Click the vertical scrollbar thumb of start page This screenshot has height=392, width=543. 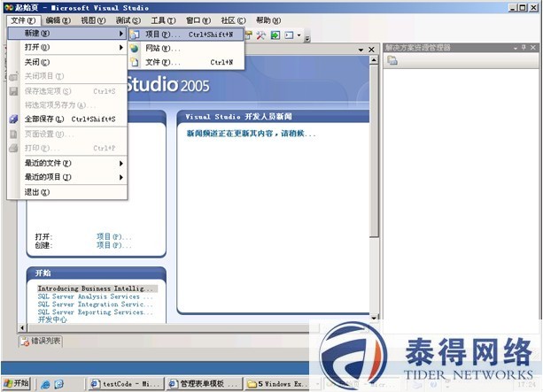374,151
